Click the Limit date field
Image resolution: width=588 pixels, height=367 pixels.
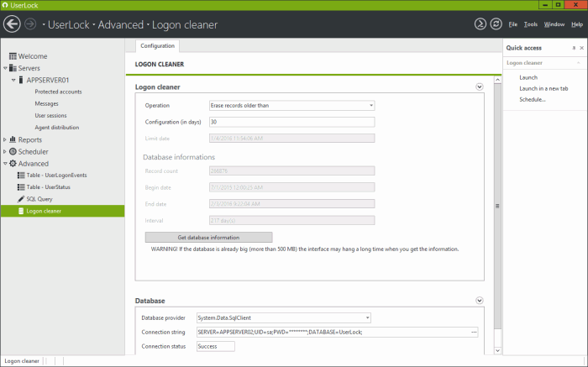[291, 139]
